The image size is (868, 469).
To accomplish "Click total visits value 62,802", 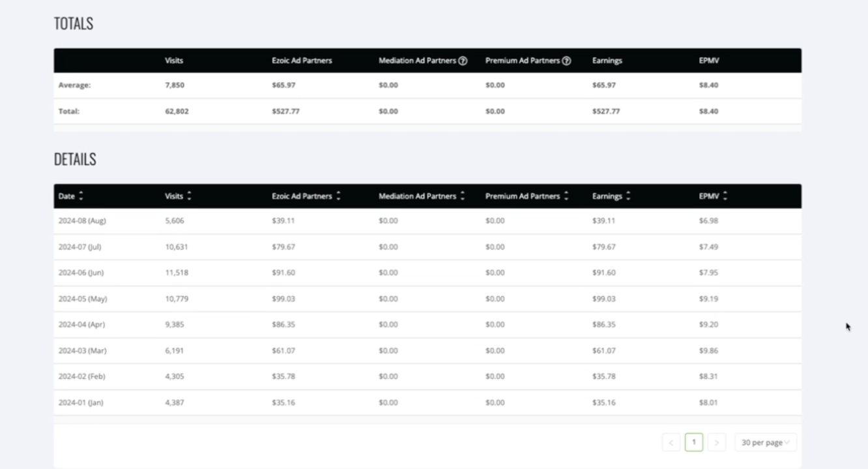I will coord(177,112).
